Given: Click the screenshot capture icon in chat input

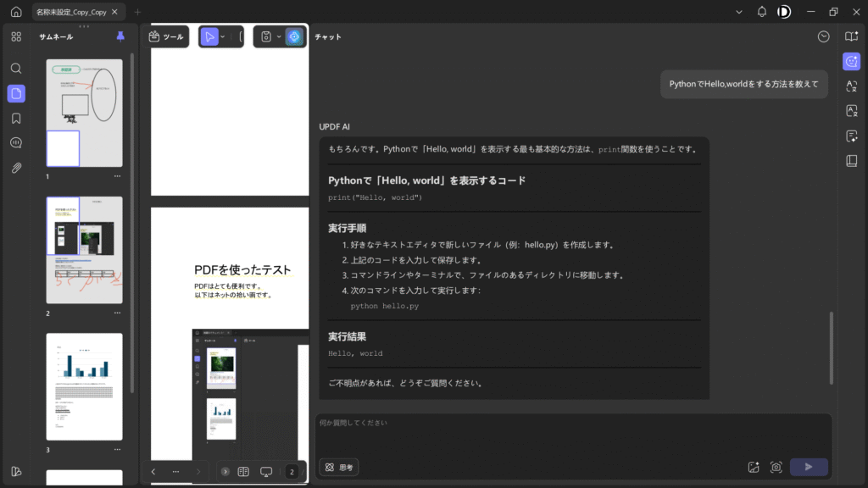Looking at the screenshot, I should tap(776, 467).
